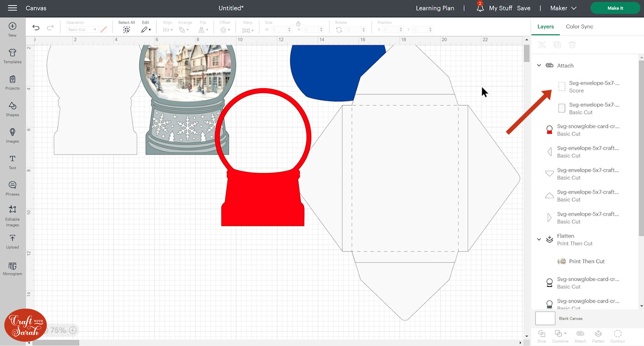Select the Text tool

click(x=12, y=162)
